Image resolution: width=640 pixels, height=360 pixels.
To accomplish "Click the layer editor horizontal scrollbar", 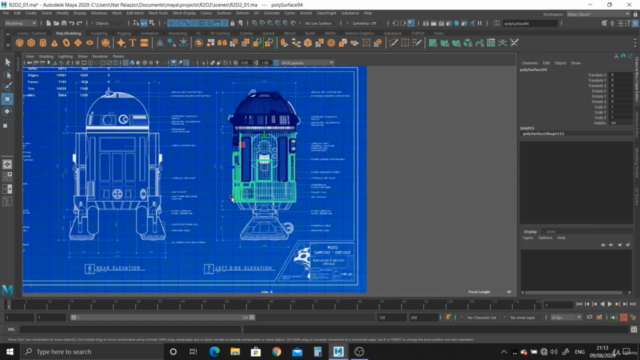I will pyautogui.click(x=573, y=292).
